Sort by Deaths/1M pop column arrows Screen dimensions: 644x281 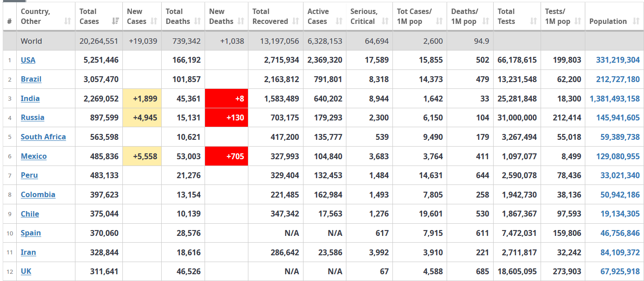coord(485,21)
